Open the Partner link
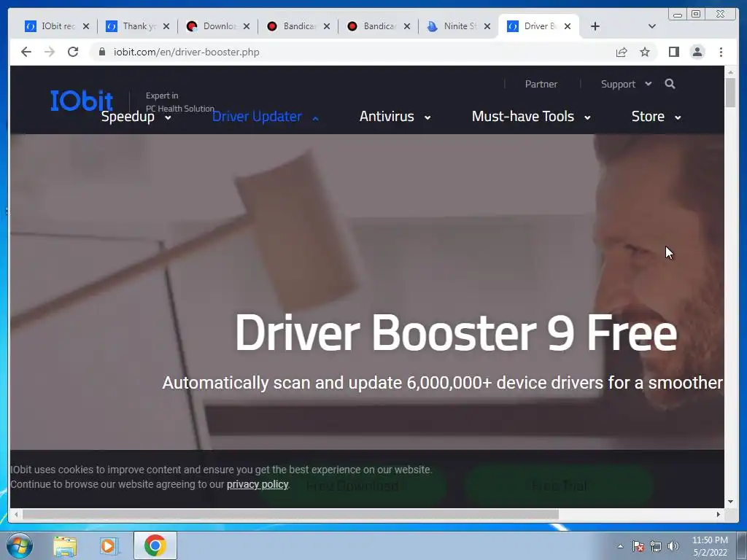 (x=541, y=85)
